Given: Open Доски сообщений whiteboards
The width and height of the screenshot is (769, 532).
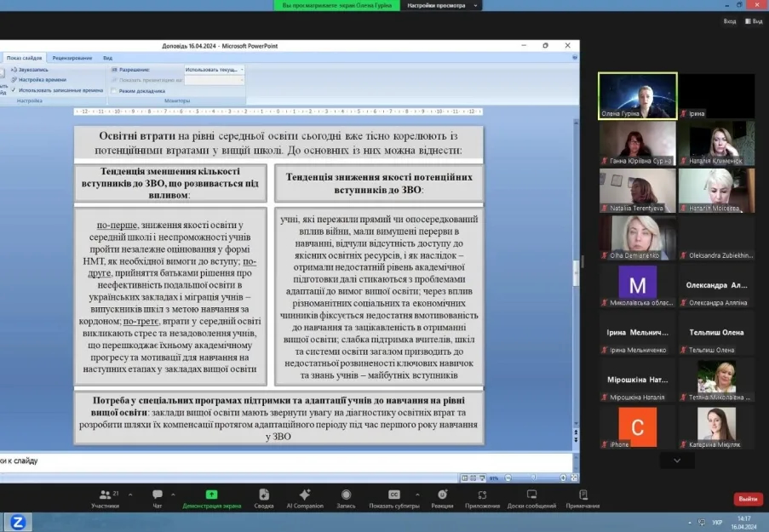Looking at the screenshot, I should point(531,497).
